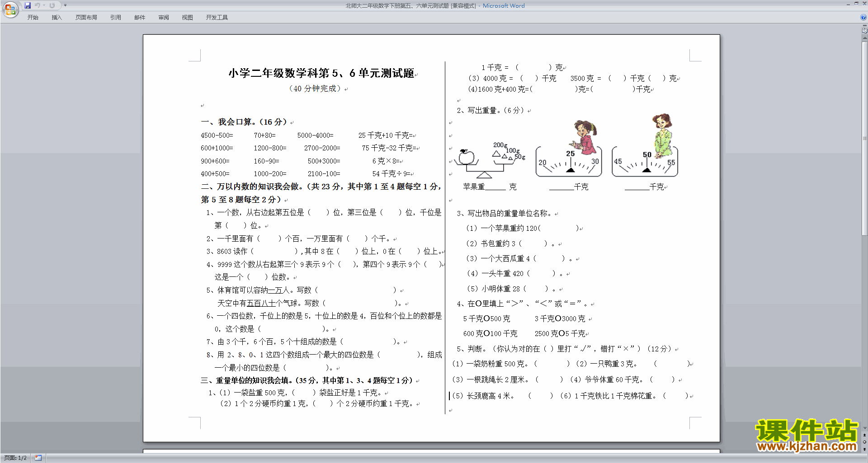The width and height of the screenshot is (868, 463).
Task: Click the girl on scale showing 25
Action: pyautogui.click(x=569, y=149)
